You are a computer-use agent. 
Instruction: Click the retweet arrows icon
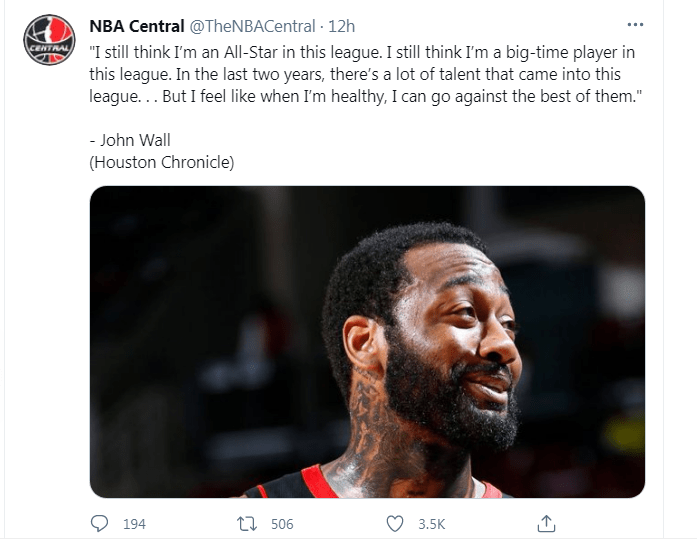(247, 524)
